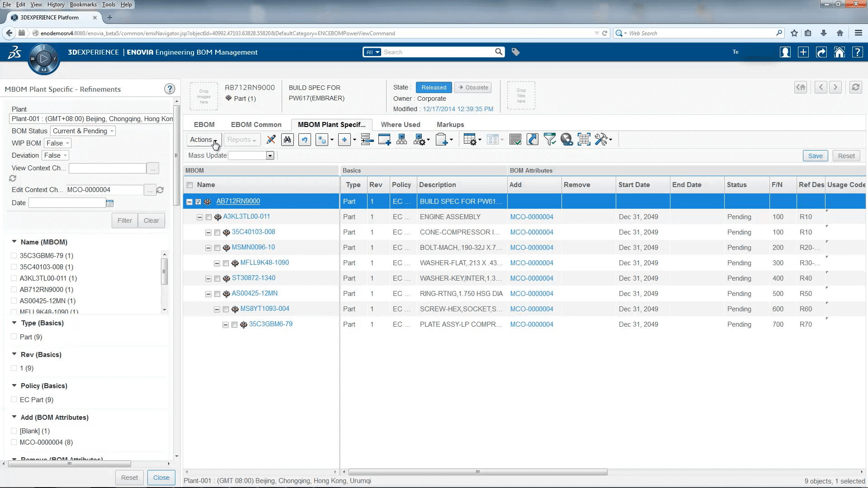
Task: Open the find binoculars tool
Action: click(x=287, y=140)
